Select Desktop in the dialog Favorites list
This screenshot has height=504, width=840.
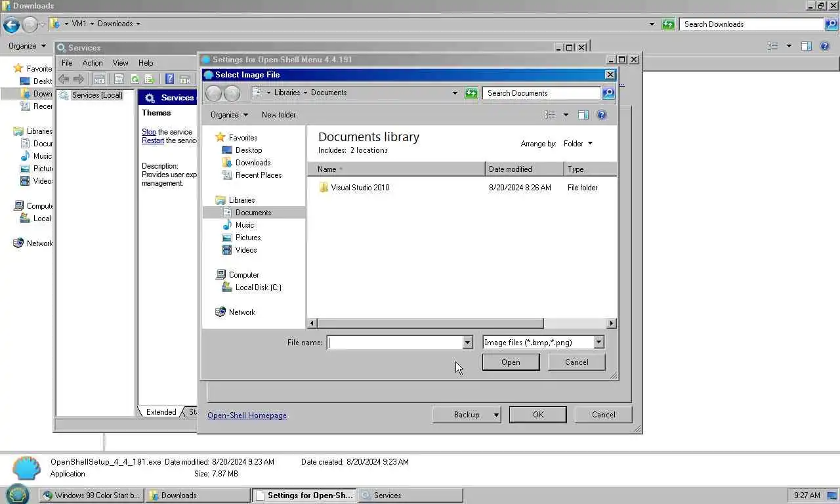(x=249, y=150)
